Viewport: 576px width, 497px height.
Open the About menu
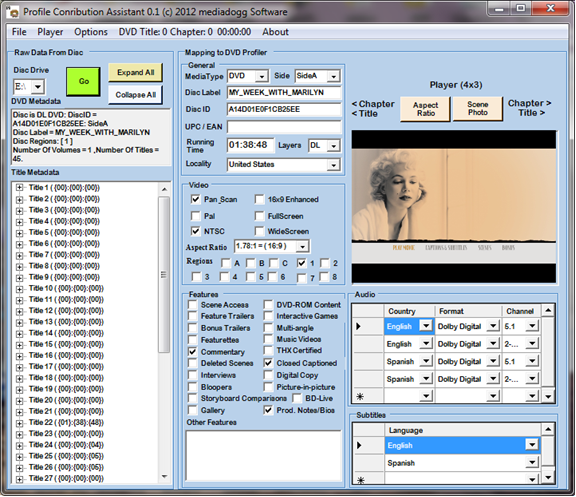pos(275,32)
